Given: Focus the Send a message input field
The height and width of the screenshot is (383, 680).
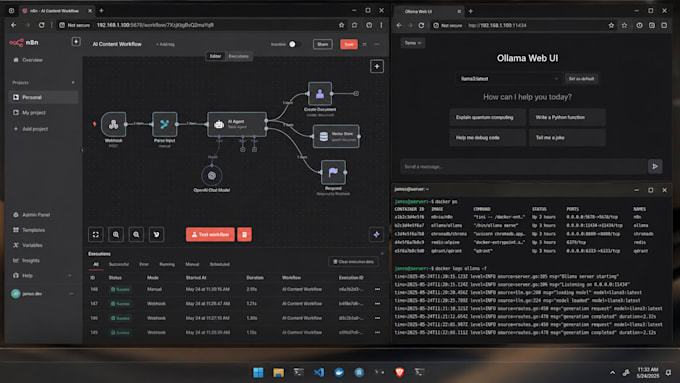Looking at the screenshot, I should pos(523,167).
